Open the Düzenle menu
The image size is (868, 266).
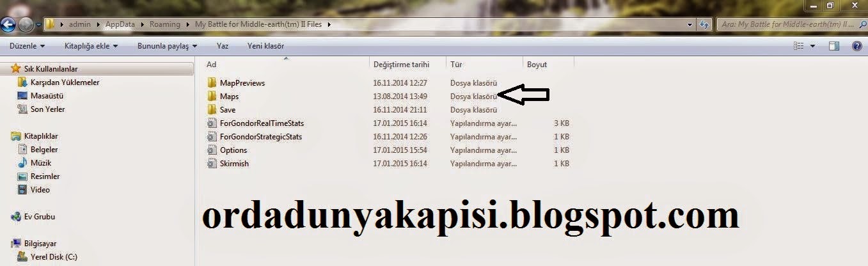(28, 46)
